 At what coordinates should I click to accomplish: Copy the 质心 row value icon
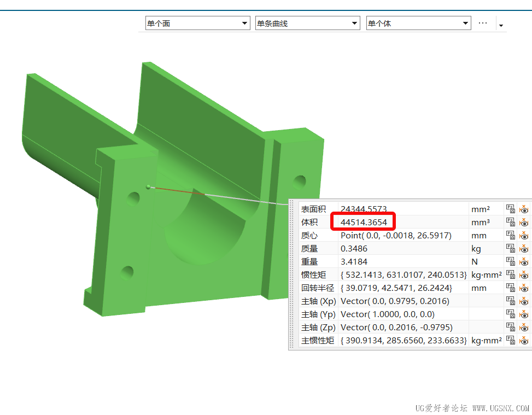[x=510, y=235]
